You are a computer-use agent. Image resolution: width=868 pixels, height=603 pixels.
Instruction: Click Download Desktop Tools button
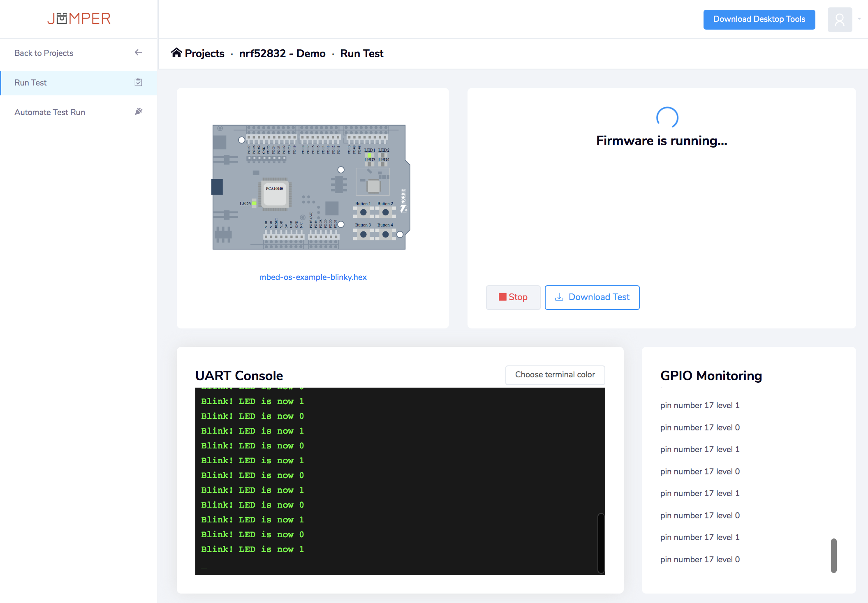click(759, 19)
